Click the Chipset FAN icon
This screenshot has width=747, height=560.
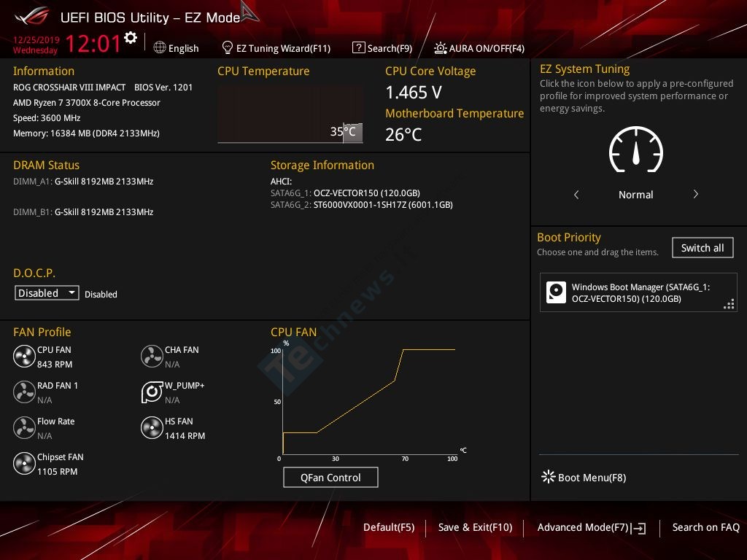pos(24,463)
